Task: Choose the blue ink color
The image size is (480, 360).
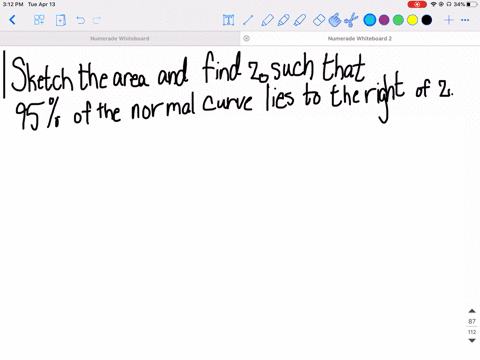Action: pyautogui.click(x=370, y=20)
